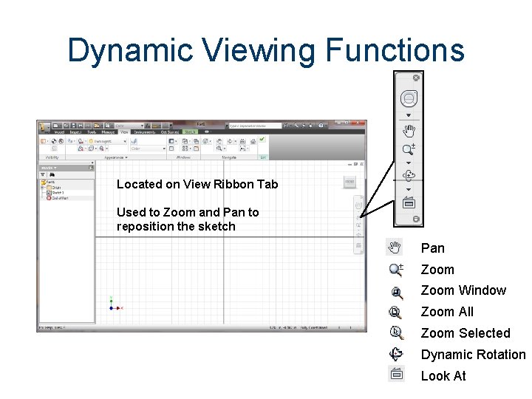Expand arrow below enlarged orbit icon

coord(409,189)
